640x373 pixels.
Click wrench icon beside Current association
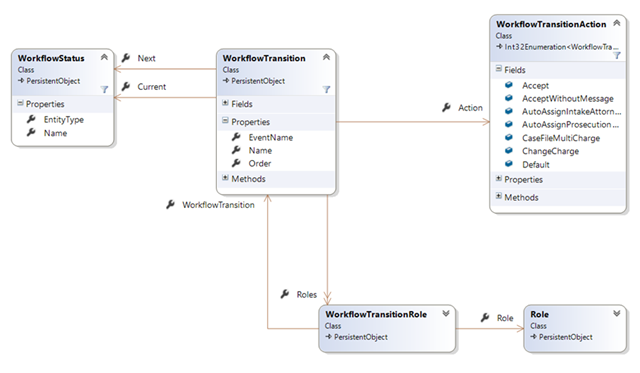point(126,87)
